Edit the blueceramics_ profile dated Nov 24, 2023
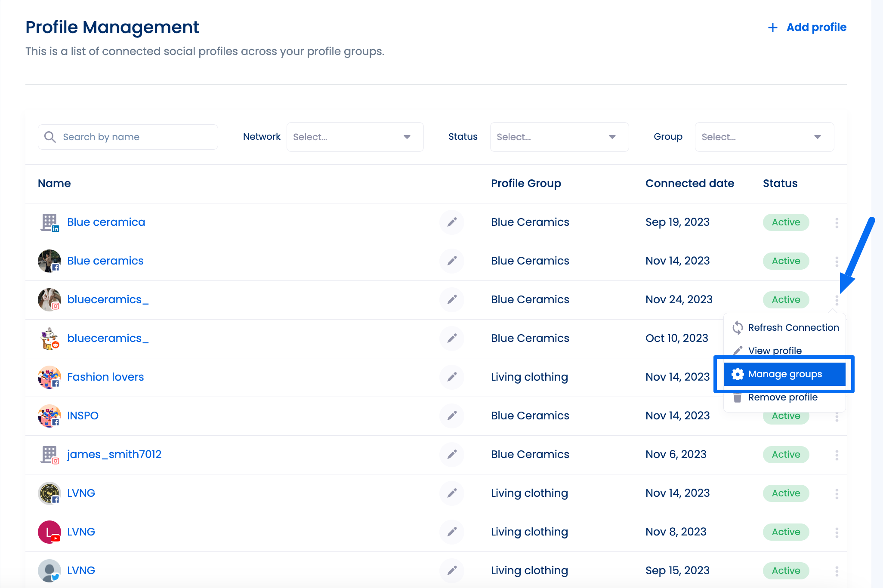The image size is (883, 588). tap(451, 299)
